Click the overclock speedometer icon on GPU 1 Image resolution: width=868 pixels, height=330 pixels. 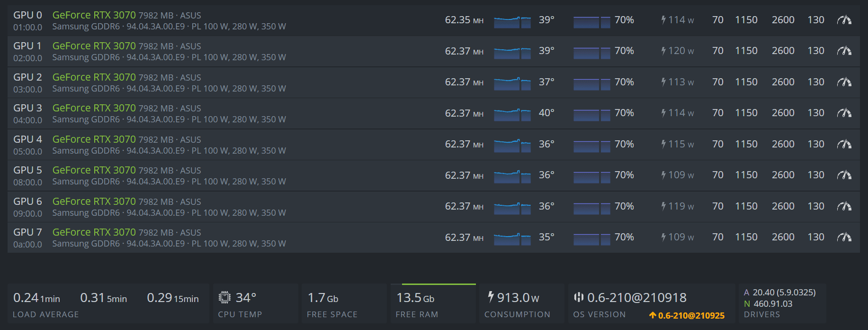click(844, 51)
